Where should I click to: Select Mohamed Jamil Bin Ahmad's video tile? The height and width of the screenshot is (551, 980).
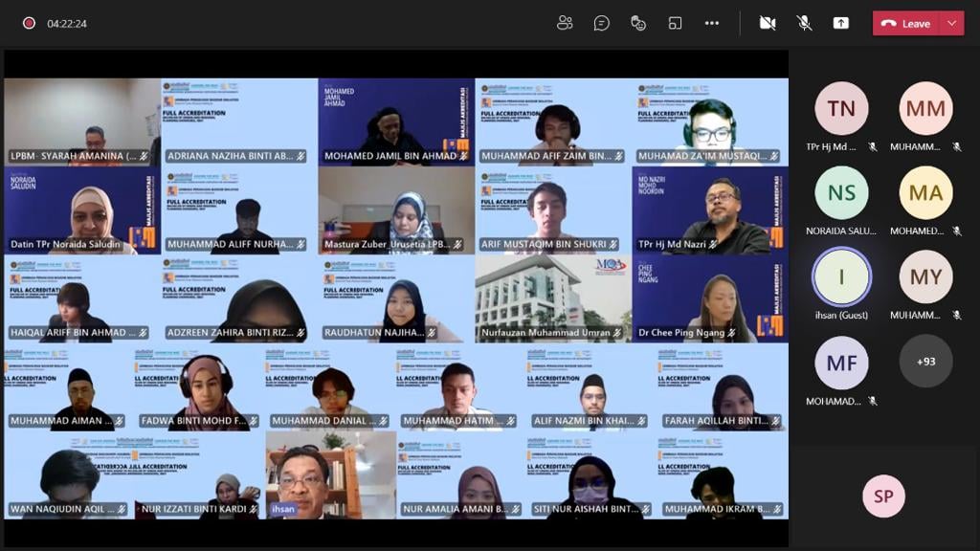pos(396,121)
